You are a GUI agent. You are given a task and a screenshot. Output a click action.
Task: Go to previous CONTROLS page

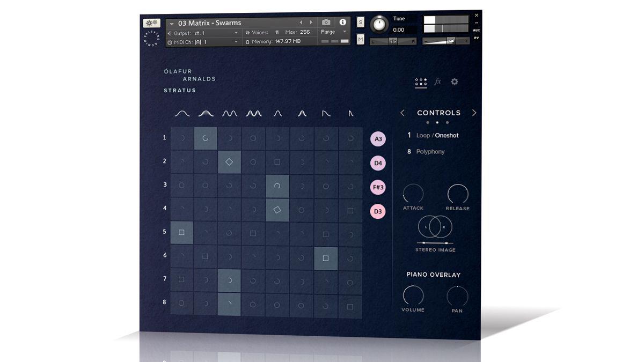[x=402, y=113]
